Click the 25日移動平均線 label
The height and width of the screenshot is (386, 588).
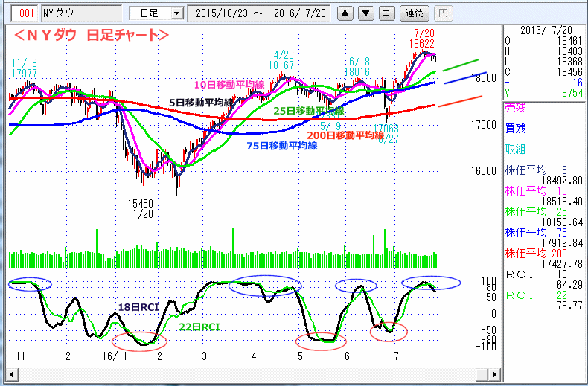(x=309, y=111)
